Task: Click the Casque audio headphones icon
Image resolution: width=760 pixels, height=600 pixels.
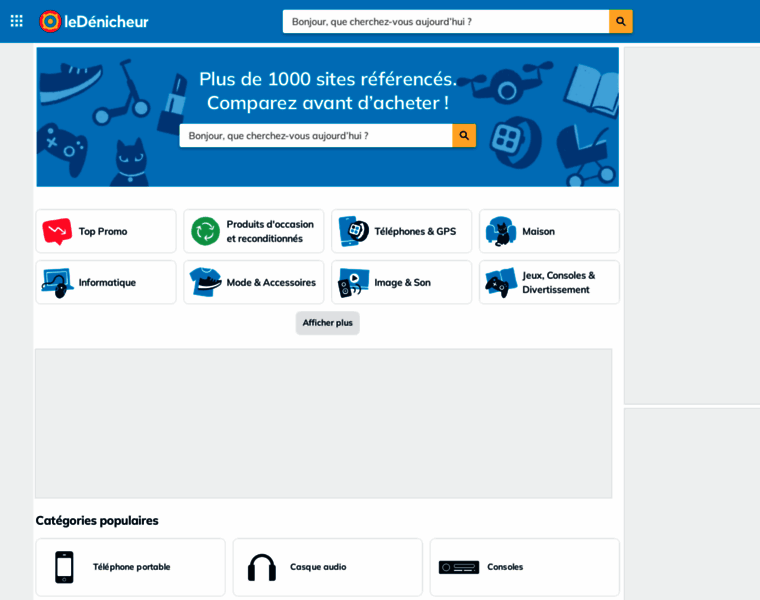Action: point(262,567)
